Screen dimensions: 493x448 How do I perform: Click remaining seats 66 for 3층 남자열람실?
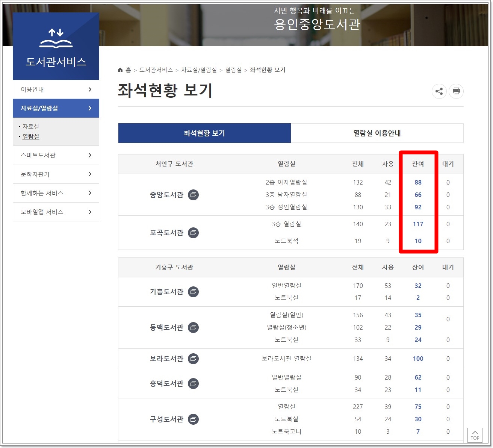point(418,195)
